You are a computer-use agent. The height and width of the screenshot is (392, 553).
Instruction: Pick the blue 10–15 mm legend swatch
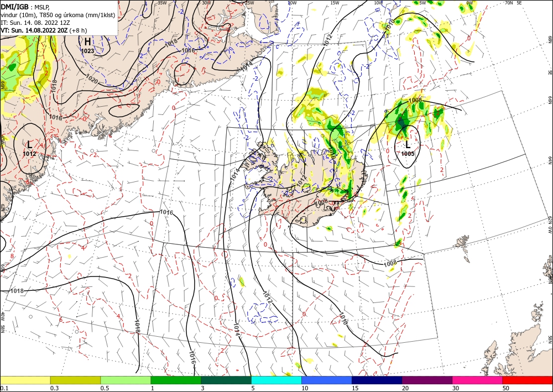[327, 380]
